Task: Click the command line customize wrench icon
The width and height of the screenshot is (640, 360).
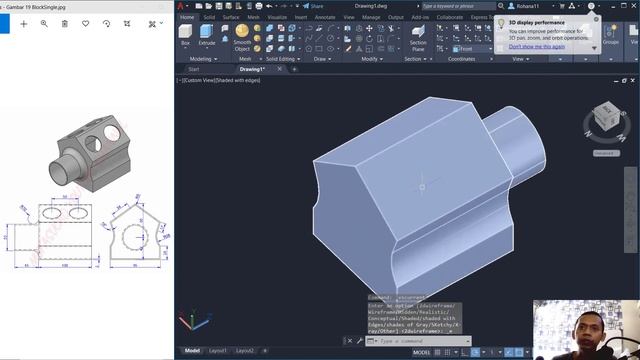Action: [360, 341]
